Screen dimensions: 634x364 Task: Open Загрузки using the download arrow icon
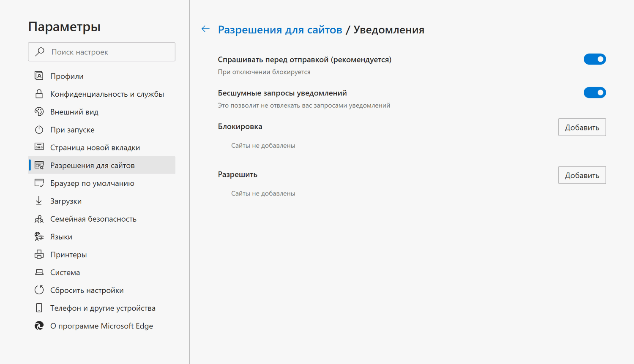point(39,201)
